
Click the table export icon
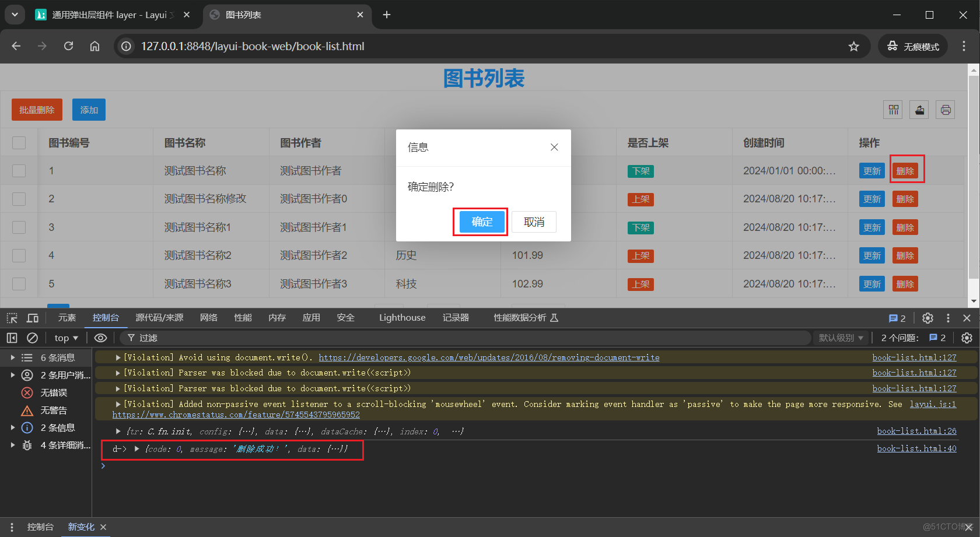[x=919, y=110]
